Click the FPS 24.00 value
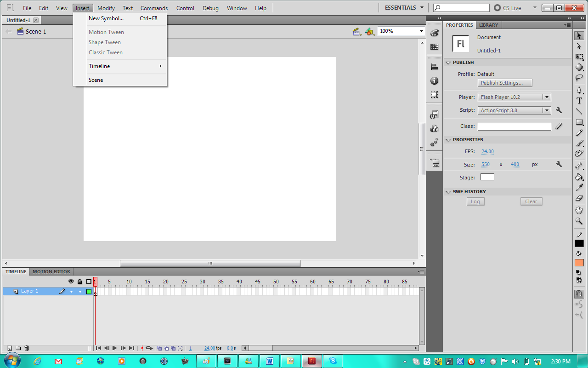Viewport: 588px width, 368px height. [x=487, y=151]
